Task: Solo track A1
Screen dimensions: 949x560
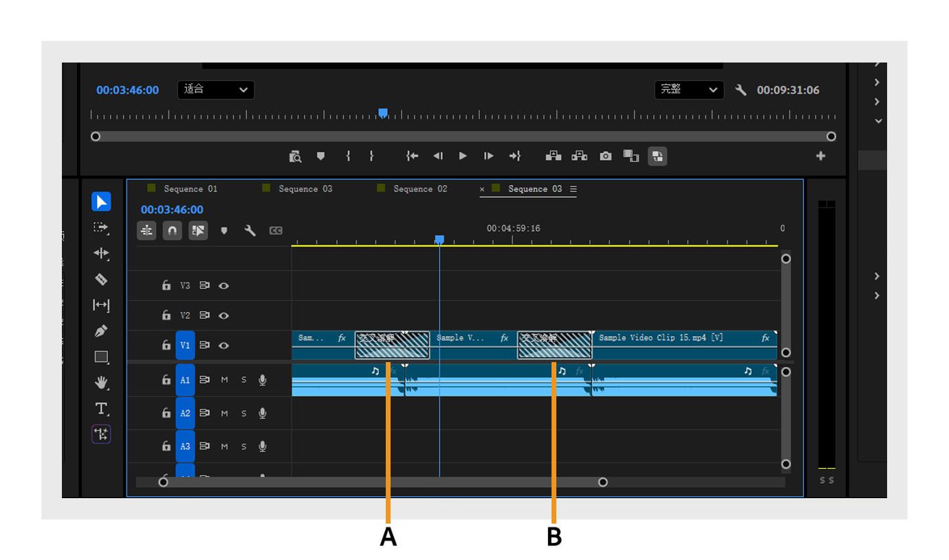Action: (x=243, y=380)
